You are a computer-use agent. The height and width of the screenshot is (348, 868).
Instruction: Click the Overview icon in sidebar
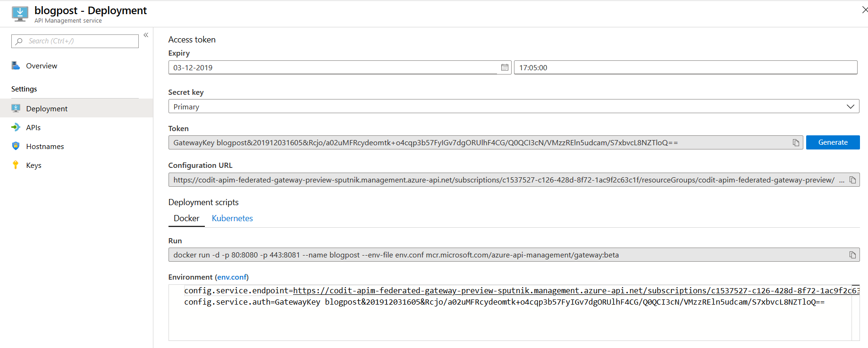pyautogui.click(x=16, y=66)
